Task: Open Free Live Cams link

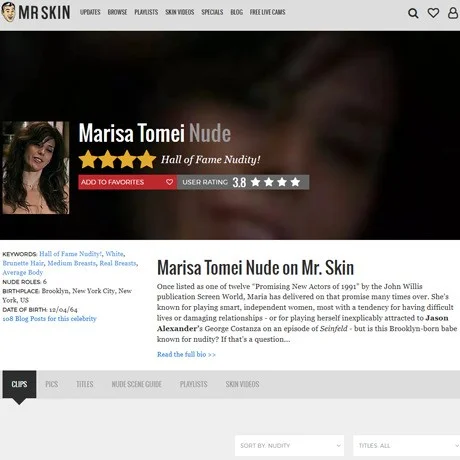Action: point(268,12)
